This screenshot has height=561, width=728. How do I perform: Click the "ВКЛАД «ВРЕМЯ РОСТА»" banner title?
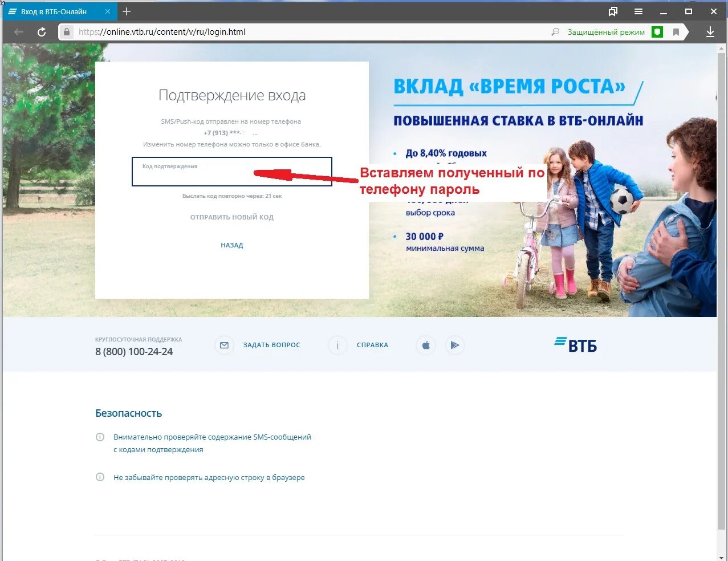click(x=510, y=87)
